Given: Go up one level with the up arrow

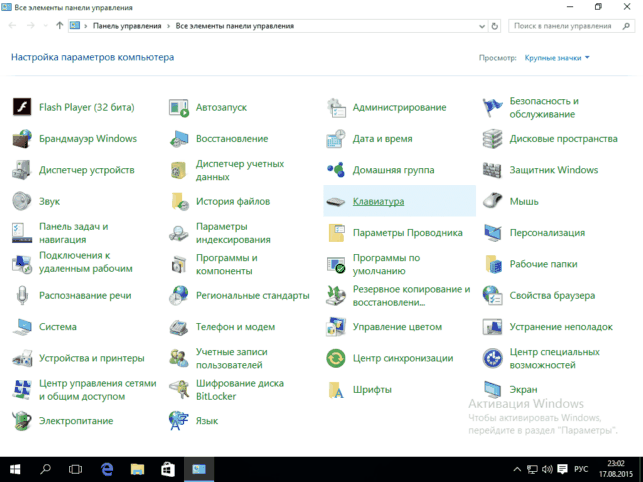Looking at the screenshot, I should click(59, 25).
